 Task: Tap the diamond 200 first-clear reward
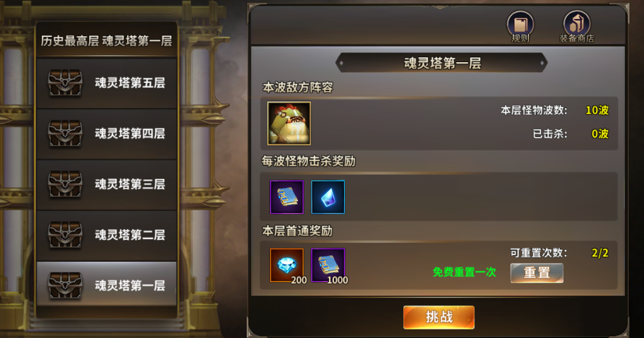click(x=287, y=265)
